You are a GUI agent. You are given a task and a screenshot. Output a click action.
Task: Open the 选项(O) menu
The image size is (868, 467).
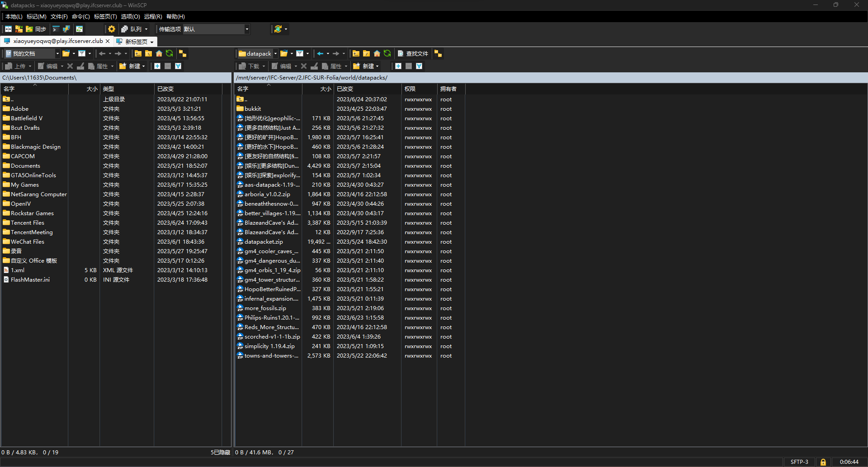[x=130, y=16]
